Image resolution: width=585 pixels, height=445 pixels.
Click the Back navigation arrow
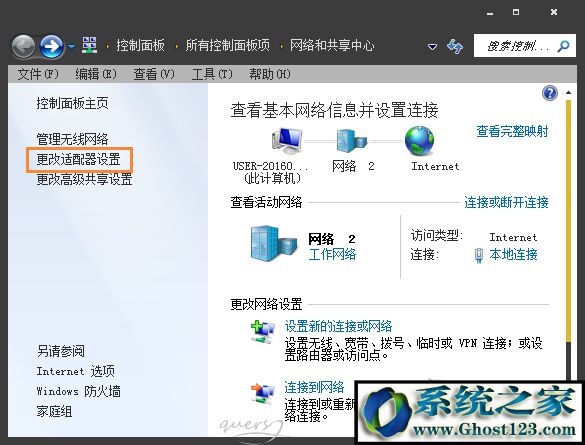23,47
